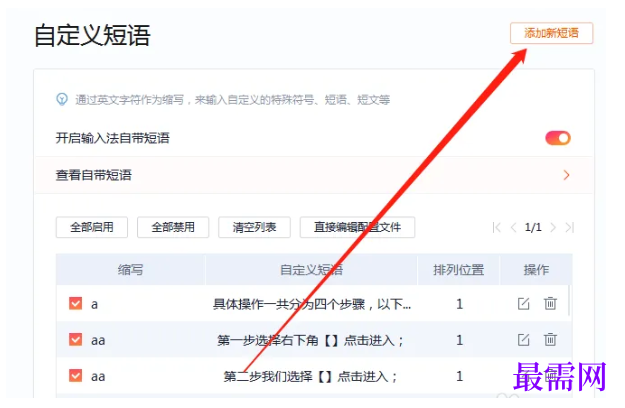Click the 直接编辑配置文件 button

358,227
